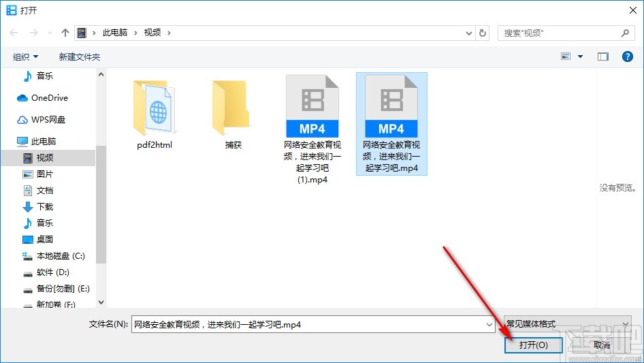Open the 常见媒体格式 file type dropdown

[567, 324]
